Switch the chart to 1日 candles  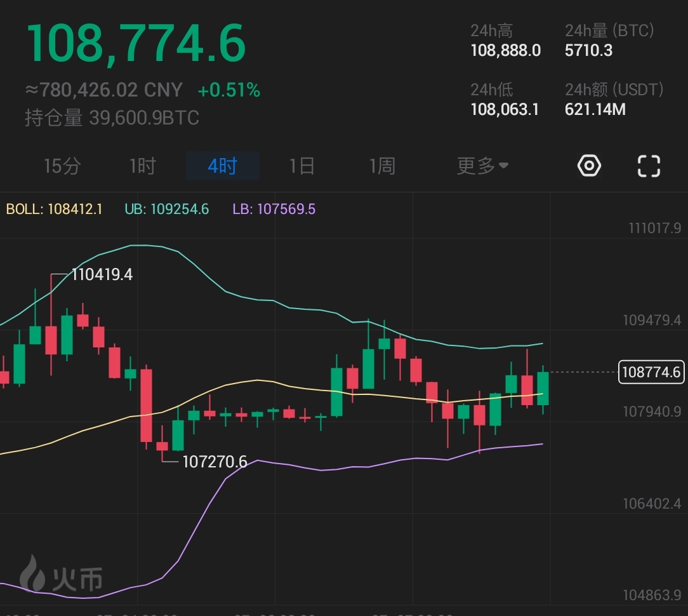(302, 166)
